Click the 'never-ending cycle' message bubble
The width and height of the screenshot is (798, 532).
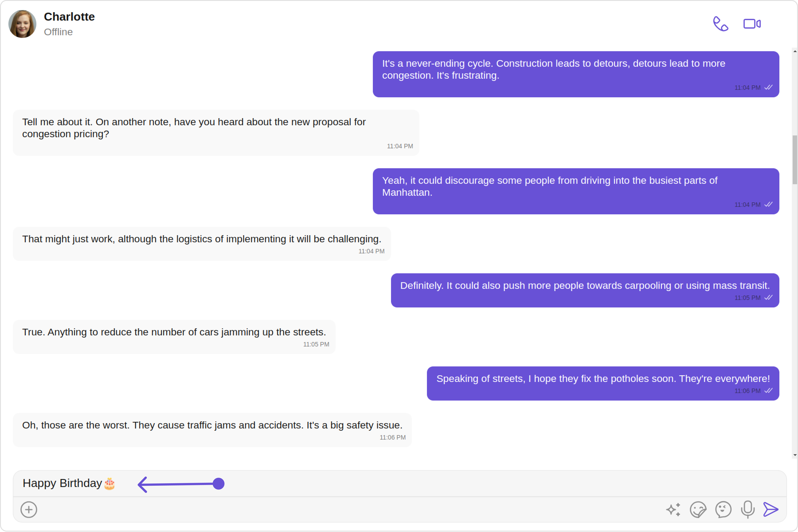click(x=575, y=74)
